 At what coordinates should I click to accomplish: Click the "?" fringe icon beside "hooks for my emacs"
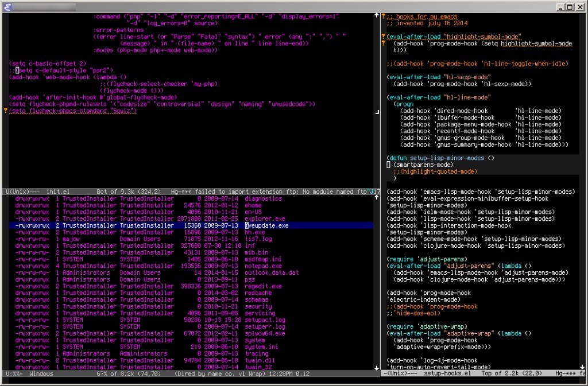pyautogui.click(x=382, y=15)
